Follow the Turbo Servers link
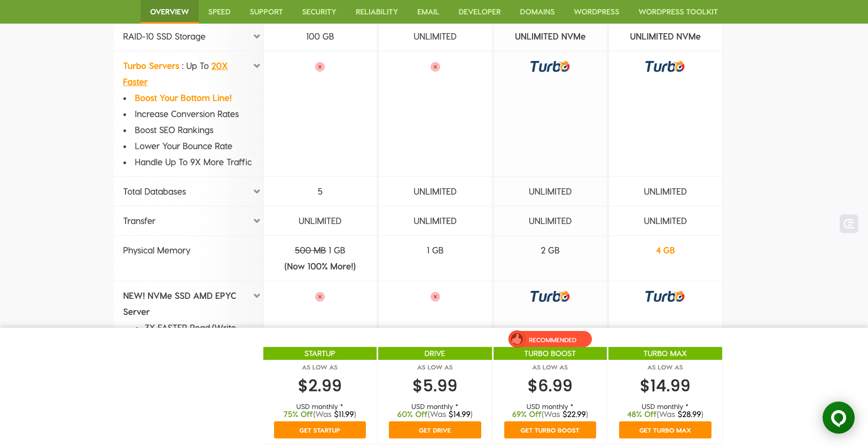Screen dimensions: 868x447 (151, 66)
